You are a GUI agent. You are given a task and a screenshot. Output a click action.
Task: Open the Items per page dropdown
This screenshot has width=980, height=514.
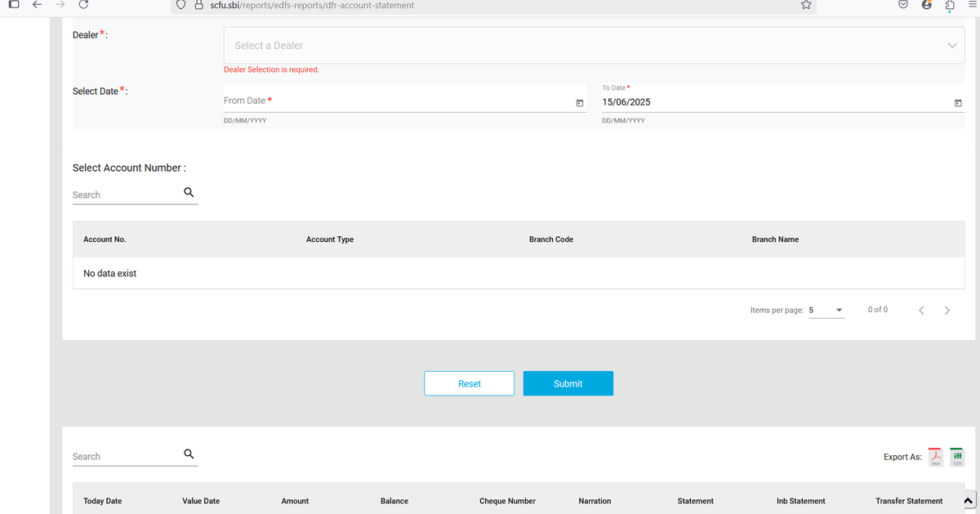[x=826, y=311]
